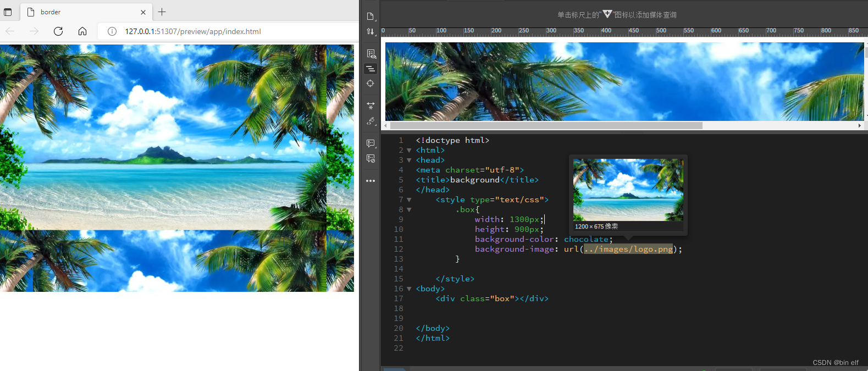The width and height of the screenshot is (868, 371).
Task: Collapse the <html> tag on line 2
Action: 409,151
